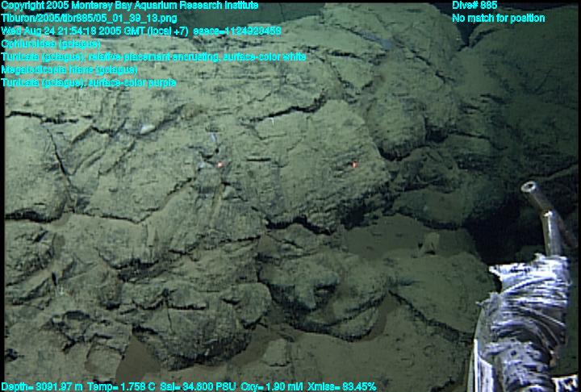Click the Ophiuroidea annotation line

click(51, 44)
